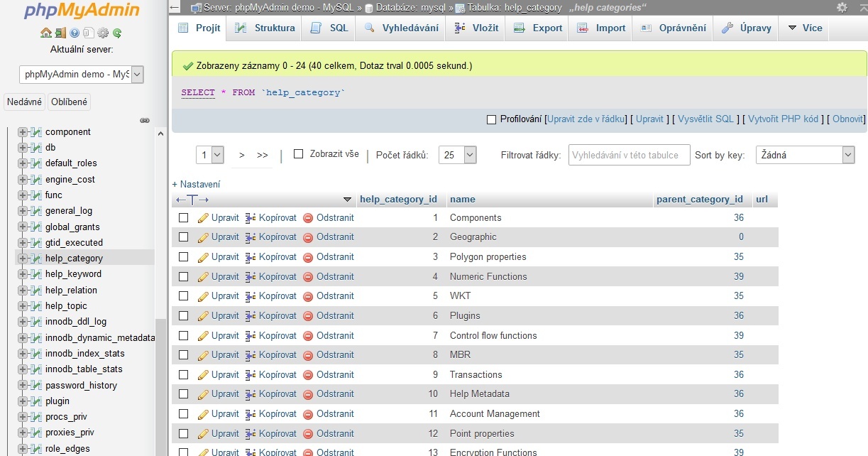Open the Export tab
This screenshot has height=456, width=868.
click(538, 28)
